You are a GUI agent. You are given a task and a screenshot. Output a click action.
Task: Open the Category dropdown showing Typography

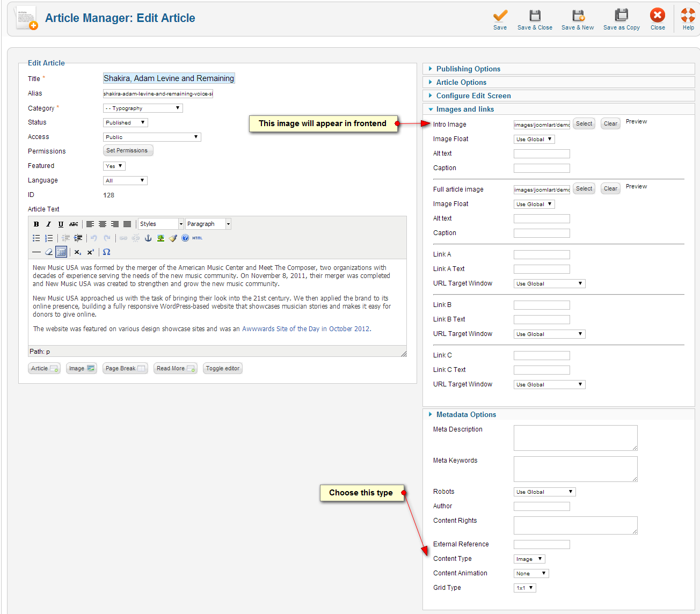click(x=143, y=108)
